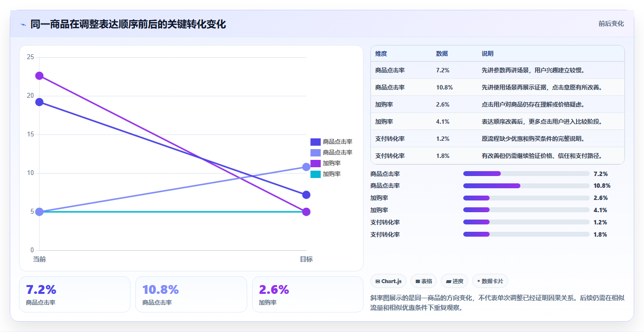
Task: Click the progress bar valued 1.8%
Action: (526, 235)
